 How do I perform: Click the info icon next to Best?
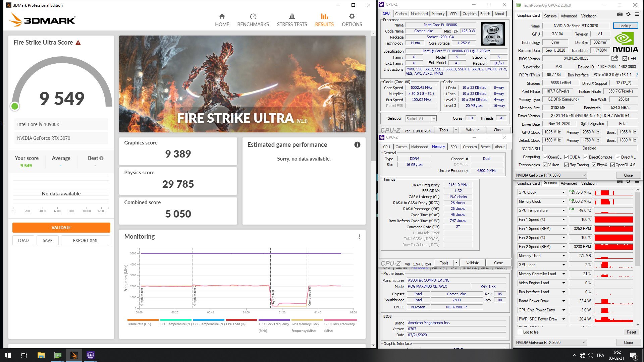click(x=101, y=158)
